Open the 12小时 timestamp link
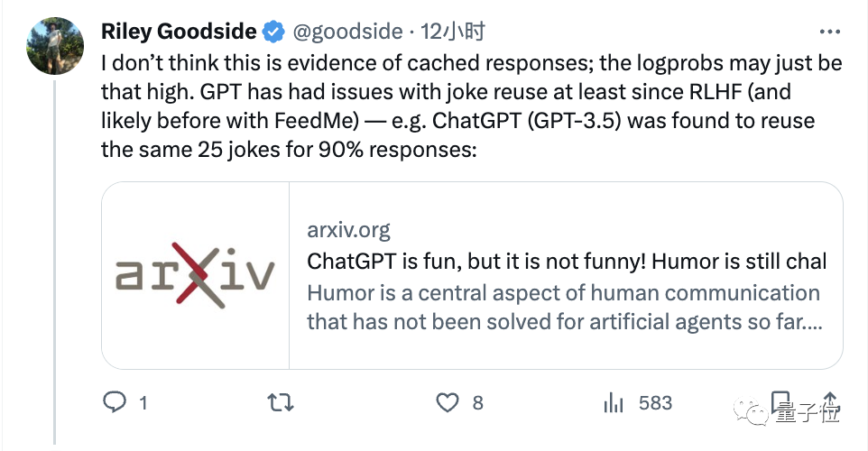Image resolution: width=868 pixels, height=451 pixels. (453, 32)
